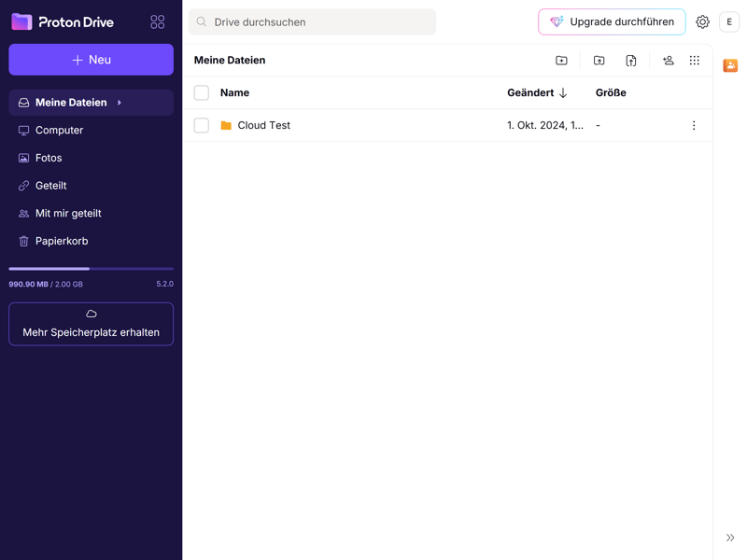
Task: Switch layout with the grid view icon
Action: pos(695,61)
